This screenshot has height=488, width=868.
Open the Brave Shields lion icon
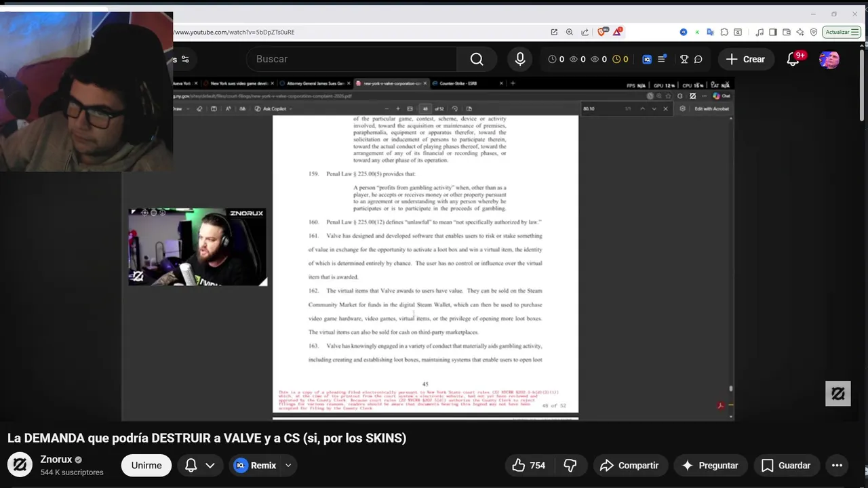(x=601, y=32)
